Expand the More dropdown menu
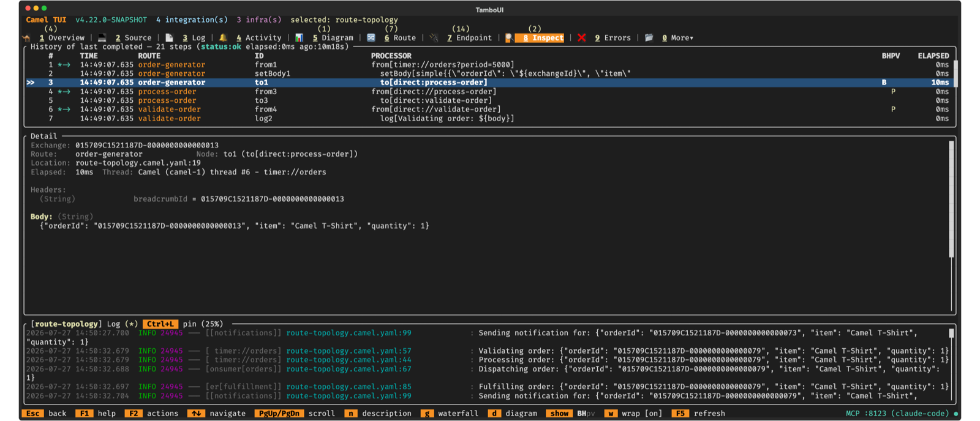This screenshot has width=980, height=421. tap(678, 38)
